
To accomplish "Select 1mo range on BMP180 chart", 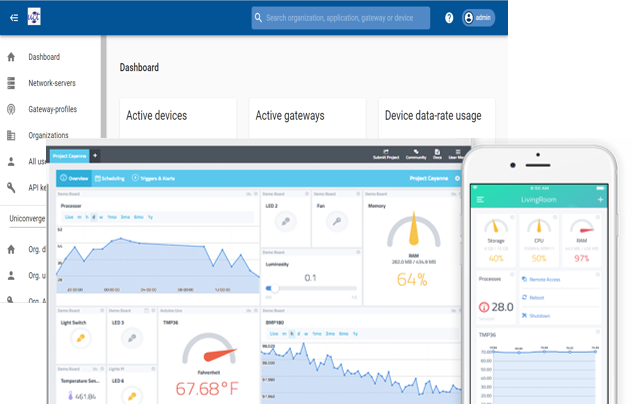I will point(317,333).
